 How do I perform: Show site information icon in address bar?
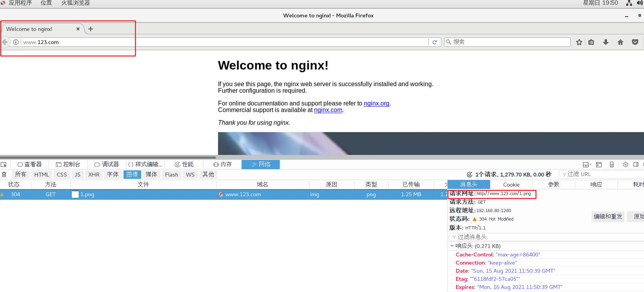tap(16, 42)
